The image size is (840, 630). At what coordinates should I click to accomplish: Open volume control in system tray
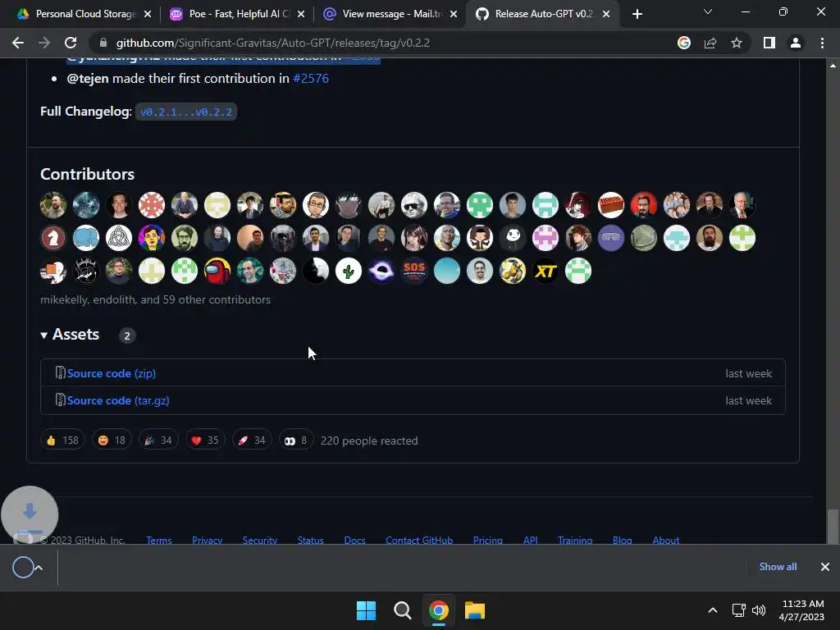click(x=759, y=610)
